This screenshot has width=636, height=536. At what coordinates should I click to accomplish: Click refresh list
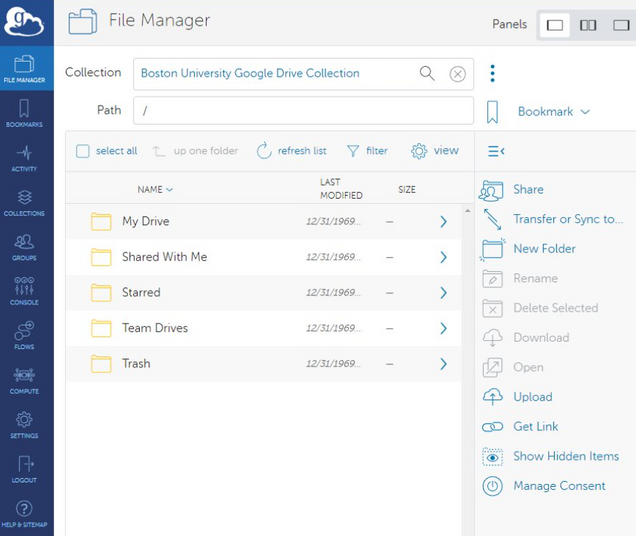click(291, 151)
